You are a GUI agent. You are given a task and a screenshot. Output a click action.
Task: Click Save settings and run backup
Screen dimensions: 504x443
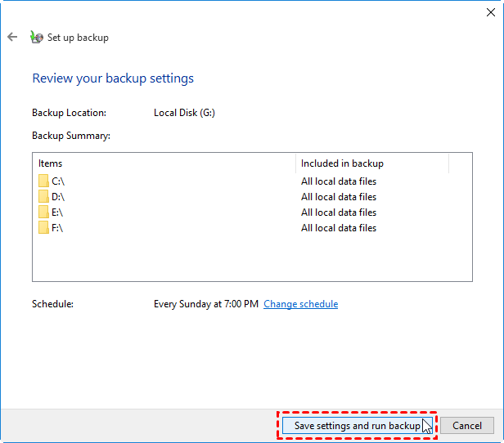pyautogui.click(x=358, y=426)
